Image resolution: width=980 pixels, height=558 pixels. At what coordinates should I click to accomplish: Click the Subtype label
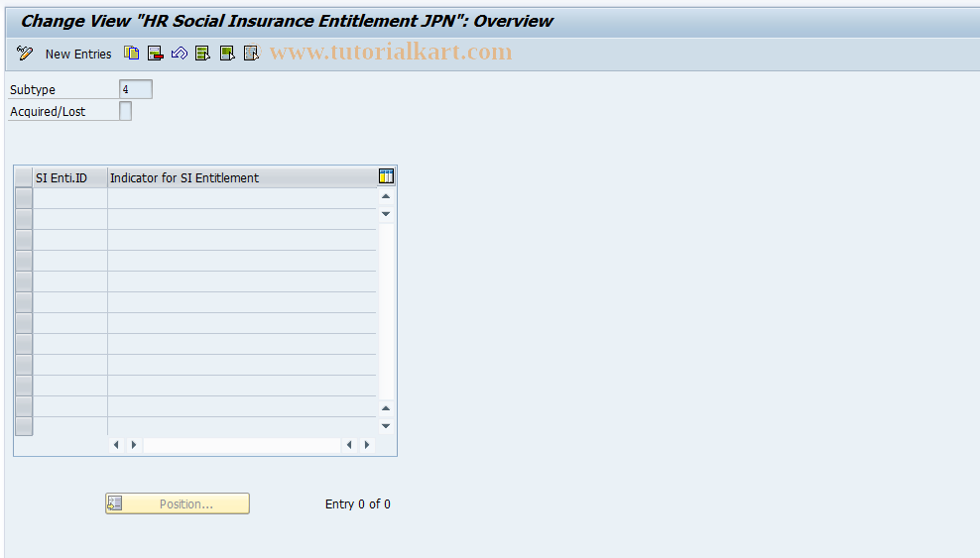point(33,90)
